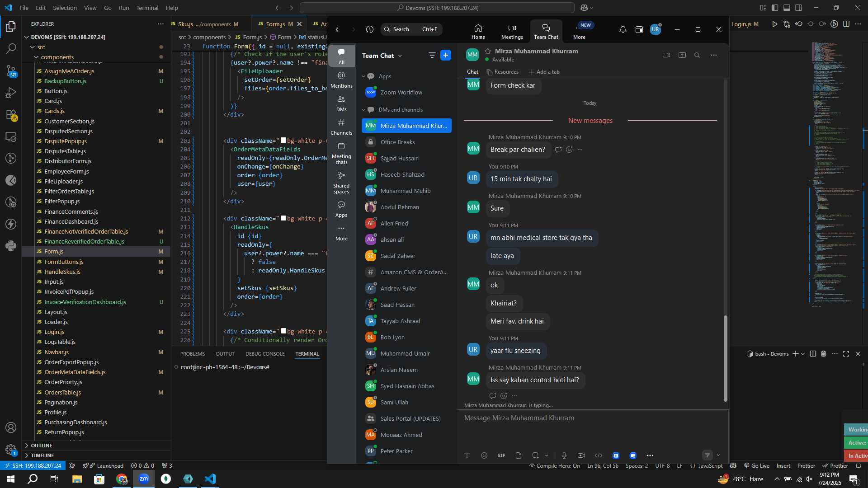Open send options dropdown arrow
Screen dimensions: 868x488
(x=718, y=455)
